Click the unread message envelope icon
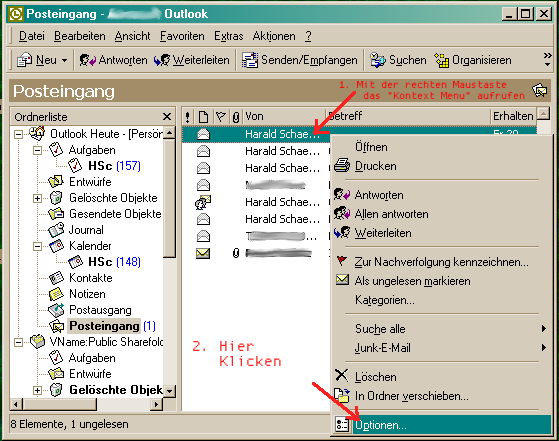The height and width of the screenshot is (441, 559). pyautogui.click(x=203, y=253)
